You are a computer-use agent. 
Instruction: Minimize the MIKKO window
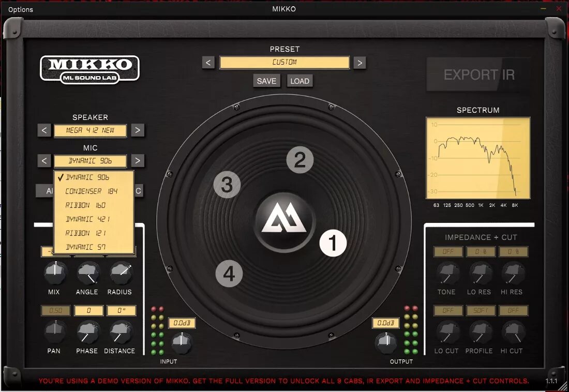(x=543, y=8)
